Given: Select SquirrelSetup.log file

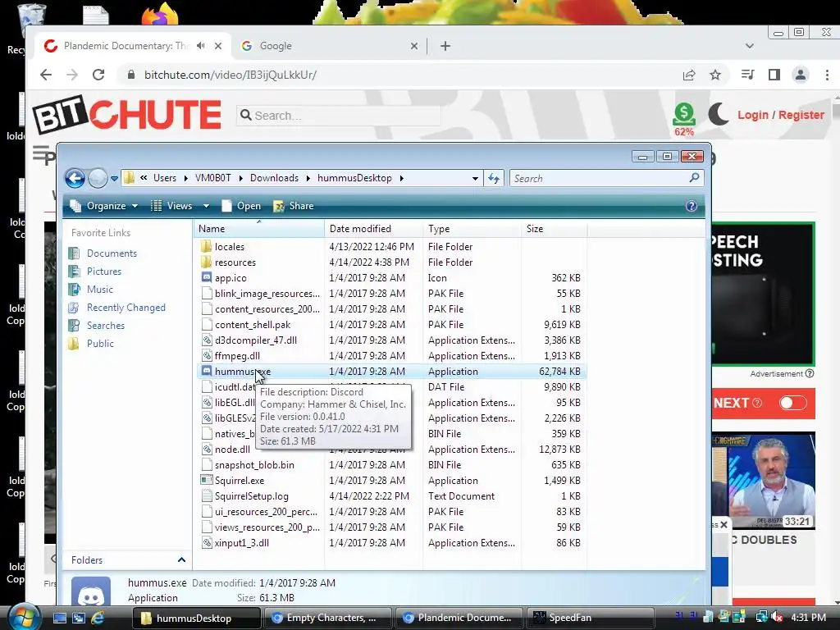Looking at the screenshot, I should pyautogui.click(x=251, y=496).
